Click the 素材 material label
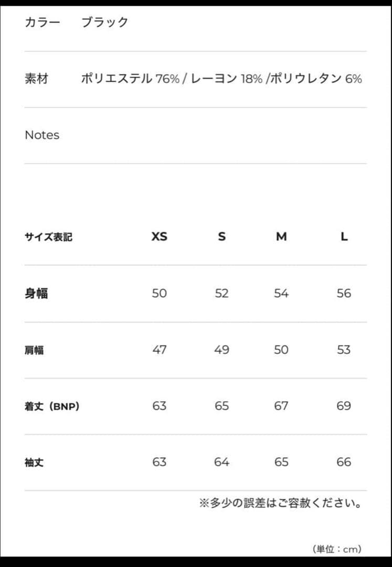Screen dimensions: 392x567 pos(36,79)
